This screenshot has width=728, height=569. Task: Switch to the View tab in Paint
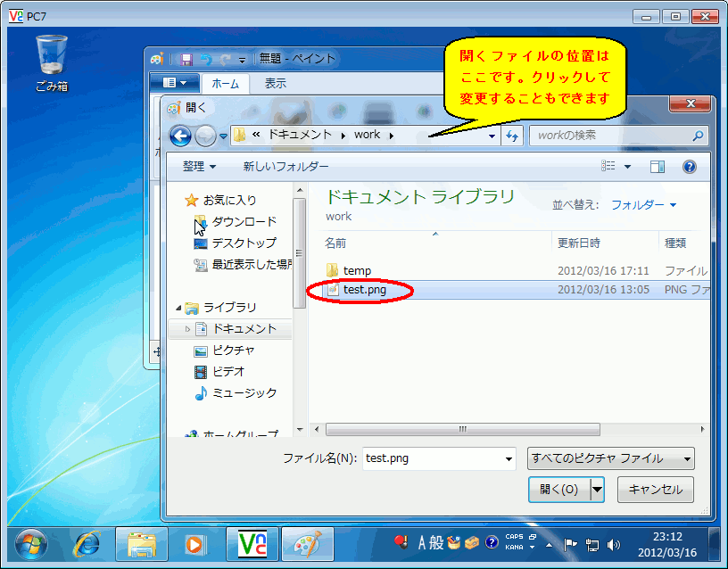(275, 84)
